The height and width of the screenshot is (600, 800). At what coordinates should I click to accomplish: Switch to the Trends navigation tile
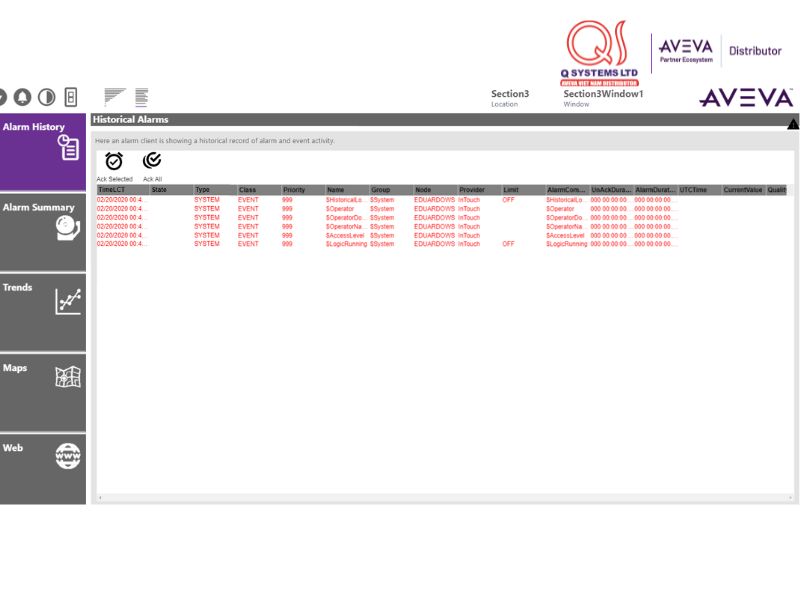(x=43, y=310)
